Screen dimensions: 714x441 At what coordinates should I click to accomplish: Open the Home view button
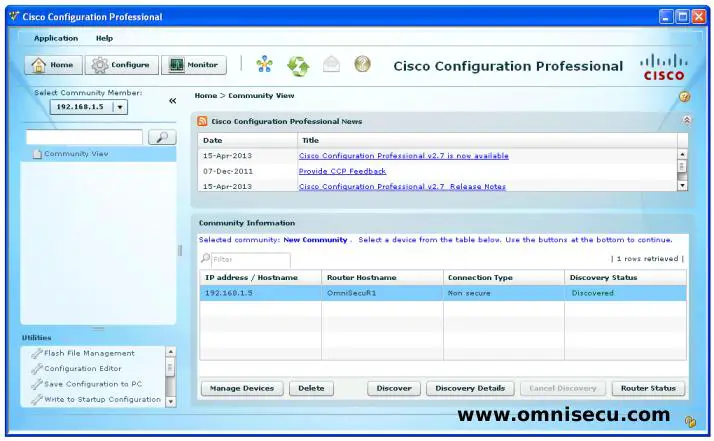(x=53, y=65)
